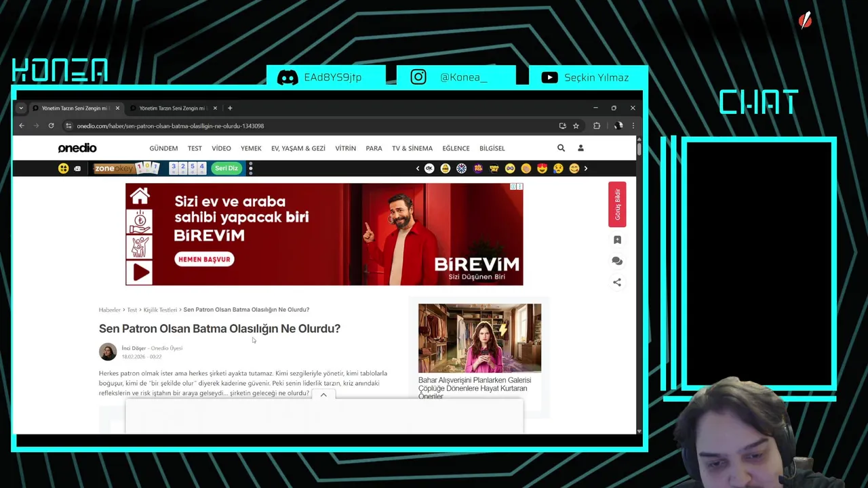This screenshot has width=868, height=488.
Task: Save article with the bookmark icon
Action: [617, 240]
